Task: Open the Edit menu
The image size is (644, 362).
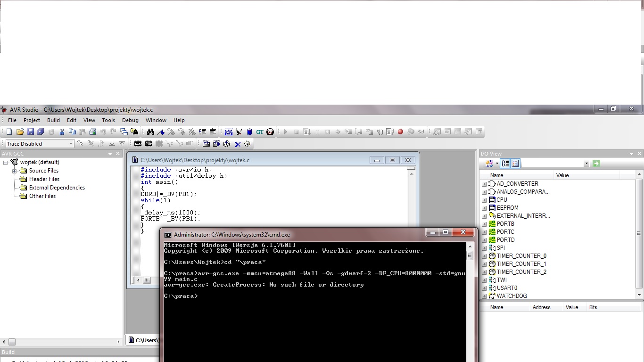Action: tap(72, 120)
